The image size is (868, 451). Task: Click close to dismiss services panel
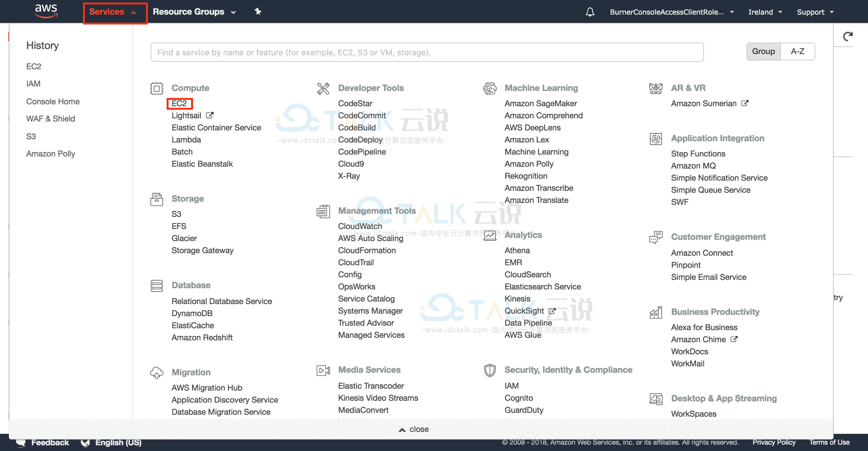(413, 429)
